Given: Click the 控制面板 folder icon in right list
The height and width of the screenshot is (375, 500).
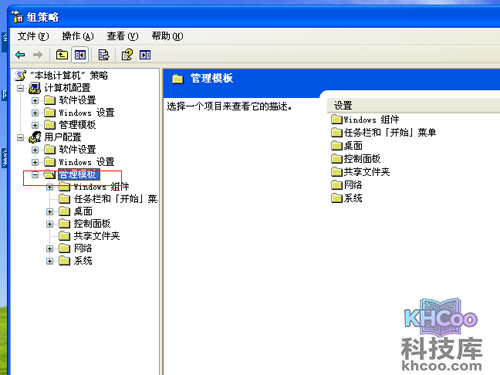Looking at the screenshot, I should [337, 159].
